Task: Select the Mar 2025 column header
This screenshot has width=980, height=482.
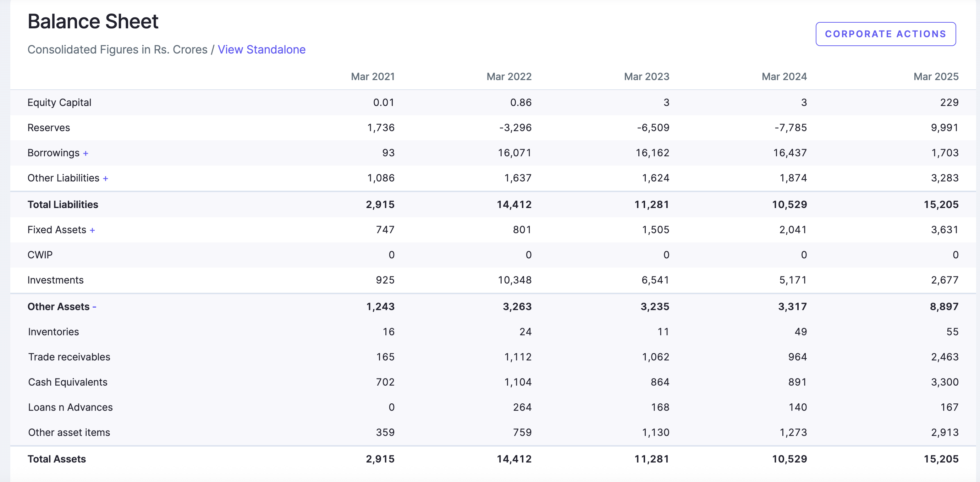Action: coord(936,77)
